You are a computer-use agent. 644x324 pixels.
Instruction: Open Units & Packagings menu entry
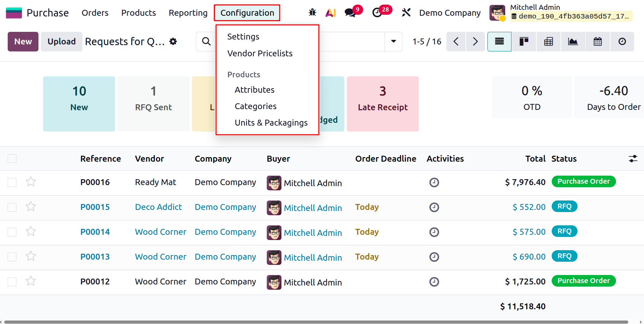(x=271, y=123)
